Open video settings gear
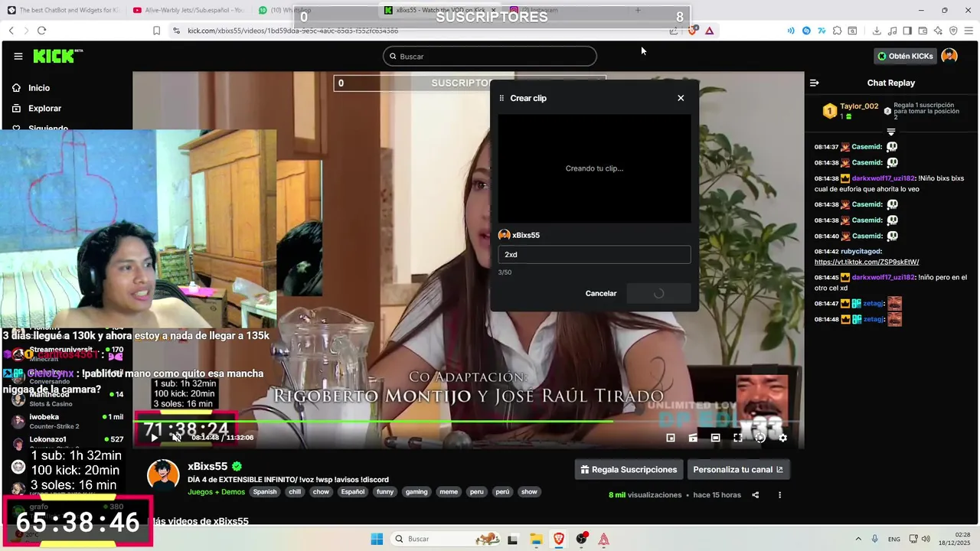This screenshot has width=980, height=551. click(782, 438)
